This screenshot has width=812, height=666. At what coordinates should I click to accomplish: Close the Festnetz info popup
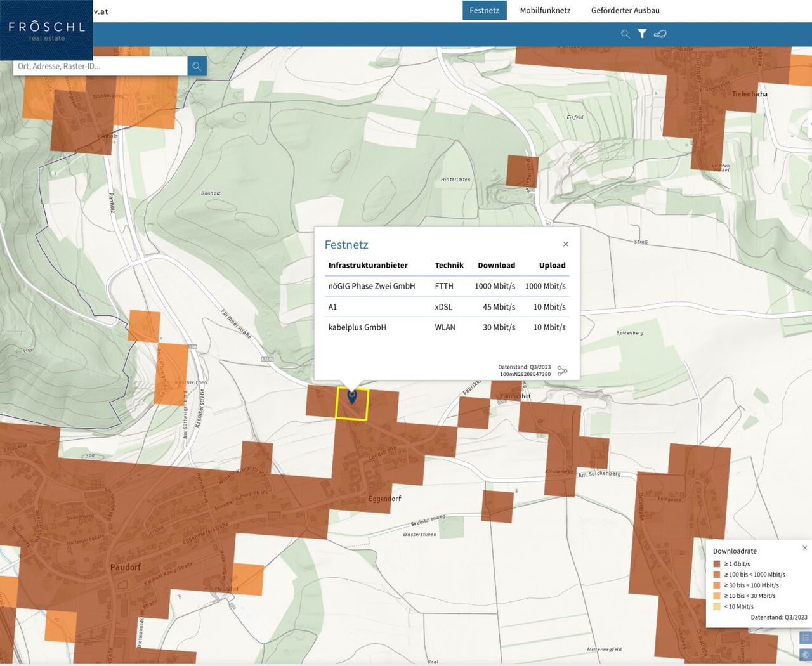pyautogui.click(x=566, y=244)
